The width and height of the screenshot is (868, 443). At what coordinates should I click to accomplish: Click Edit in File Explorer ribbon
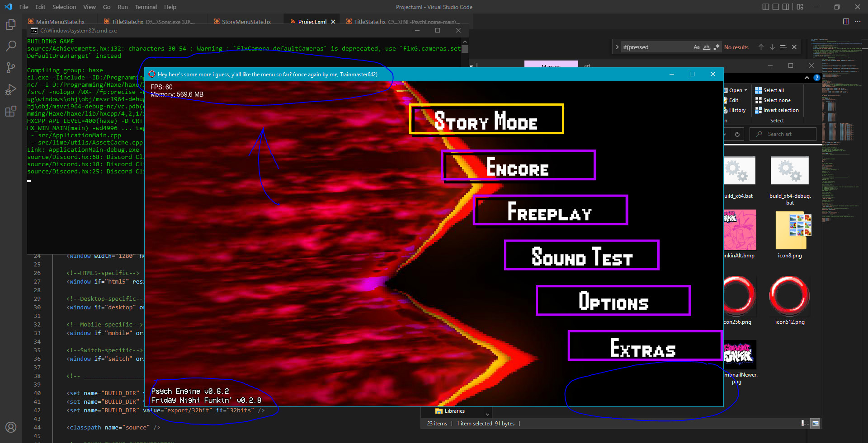[731, 100]
